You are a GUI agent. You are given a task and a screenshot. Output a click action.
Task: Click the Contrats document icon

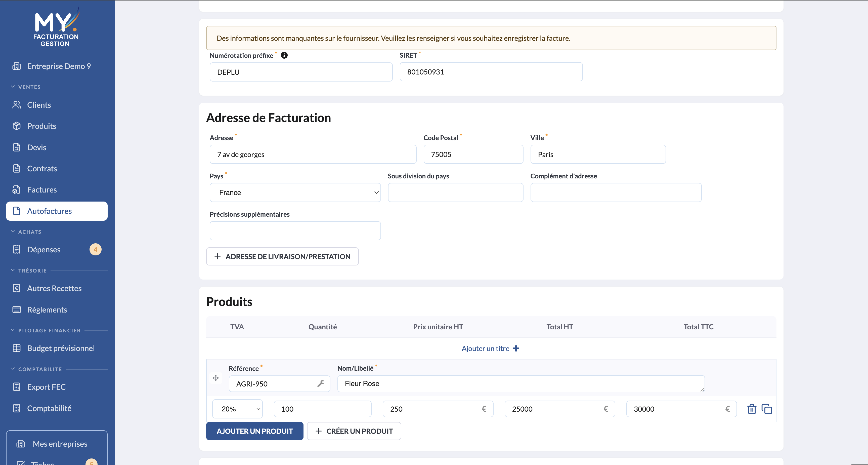point(17,169)
